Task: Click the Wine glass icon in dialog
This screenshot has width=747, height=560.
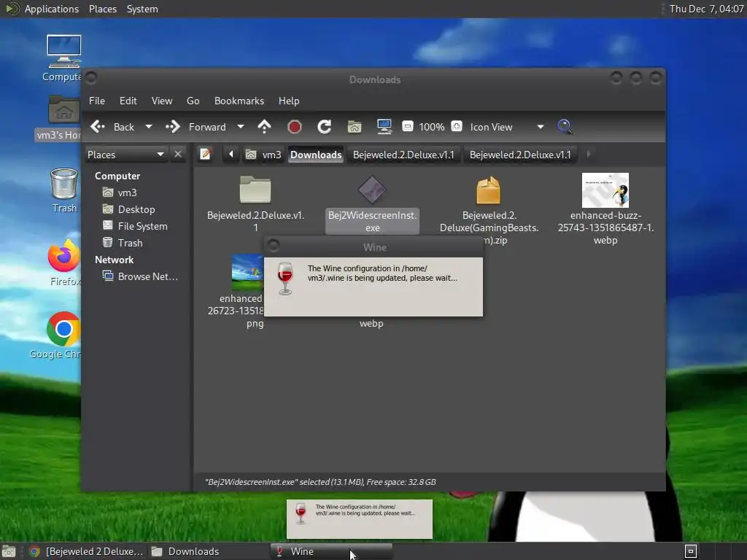Action: click(x=285, y=278)
